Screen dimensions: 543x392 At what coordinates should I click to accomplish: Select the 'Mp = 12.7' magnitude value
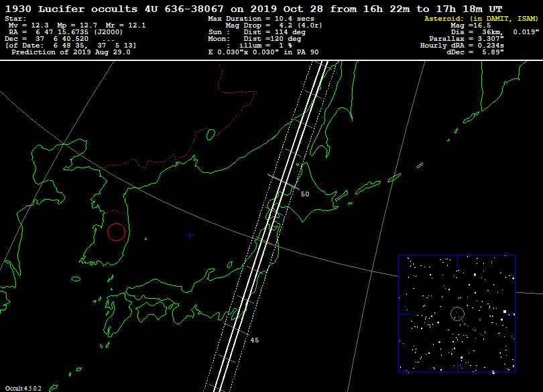(x=77, y=25)
